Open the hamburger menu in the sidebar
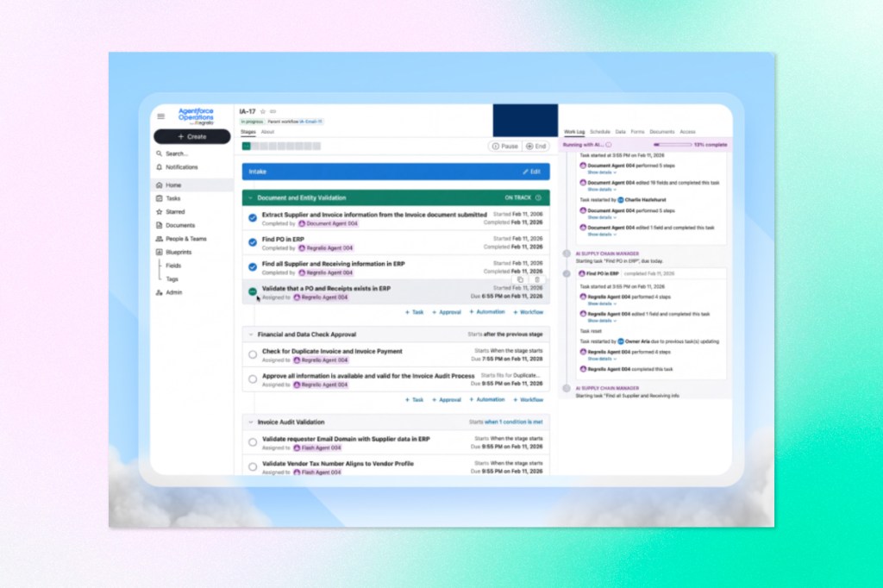Screen dimensions: 883x588 click(x=161, y=116)
